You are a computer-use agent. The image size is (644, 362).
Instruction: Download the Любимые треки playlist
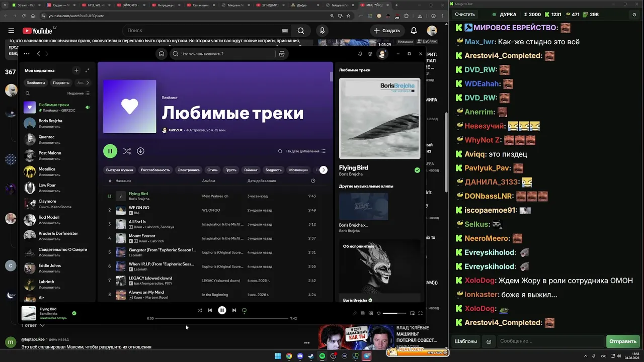140,151
